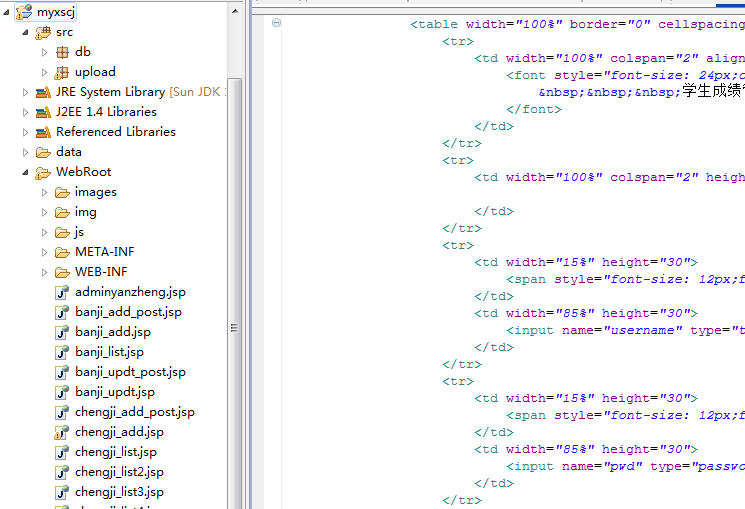The height and width of the screenshot is (509, 745).
Task: Click the chengji_list2.jsp file icon
Action: point(62,472)
